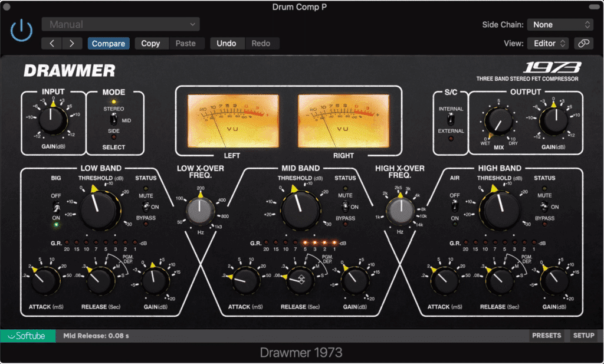The width and height of the screenshot is (604, 364).
Task: Click the 'Mid Release: 0.08 s' status text
Action: click(x=96, y=336)
